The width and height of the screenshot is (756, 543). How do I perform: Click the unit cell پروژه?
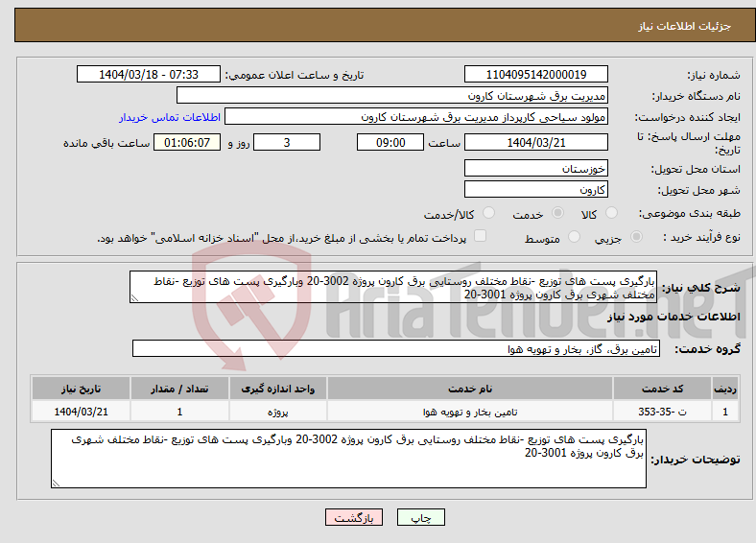(277, 412)
